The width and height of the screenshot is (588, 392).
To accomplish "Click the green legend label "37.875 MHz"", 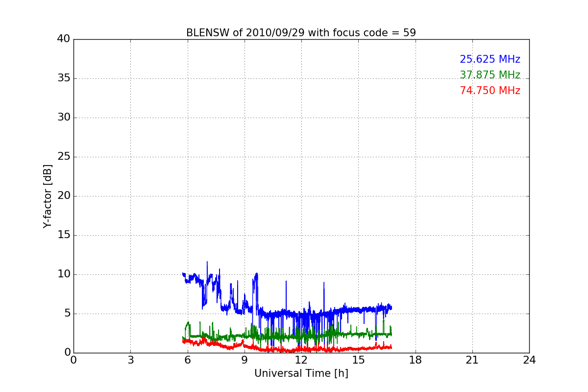I will coord(490,75).
